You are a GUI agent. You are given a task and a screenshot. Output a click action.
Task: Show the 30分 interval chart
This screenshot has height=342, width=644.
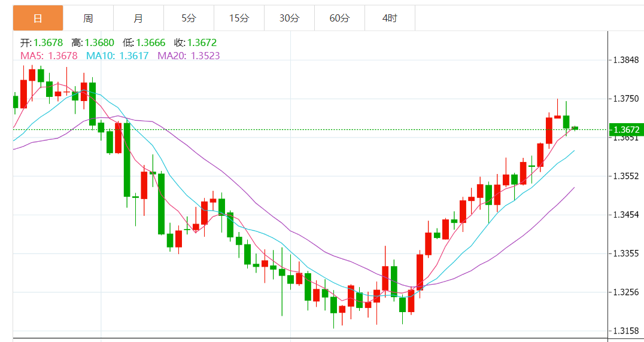point(289,19)
